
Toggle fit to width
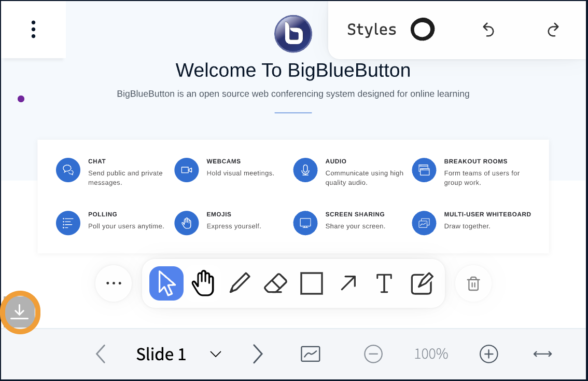[x=542, y=354]
